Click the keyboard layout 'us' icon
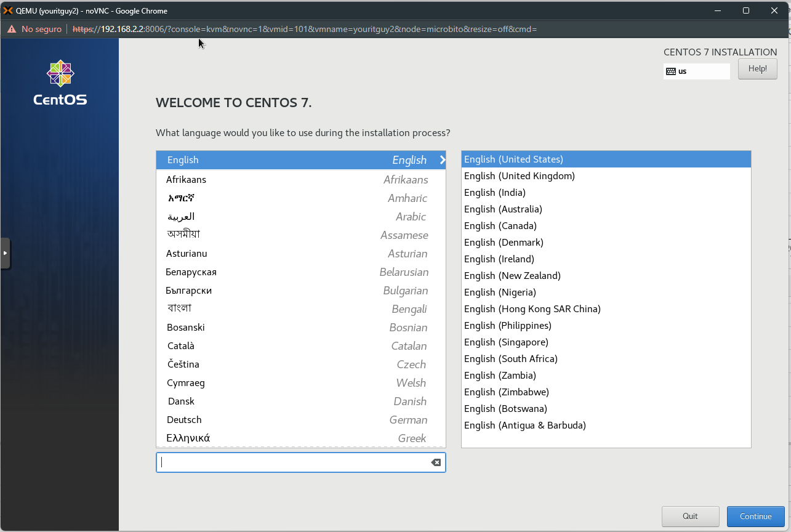 (x=672, y=71)
